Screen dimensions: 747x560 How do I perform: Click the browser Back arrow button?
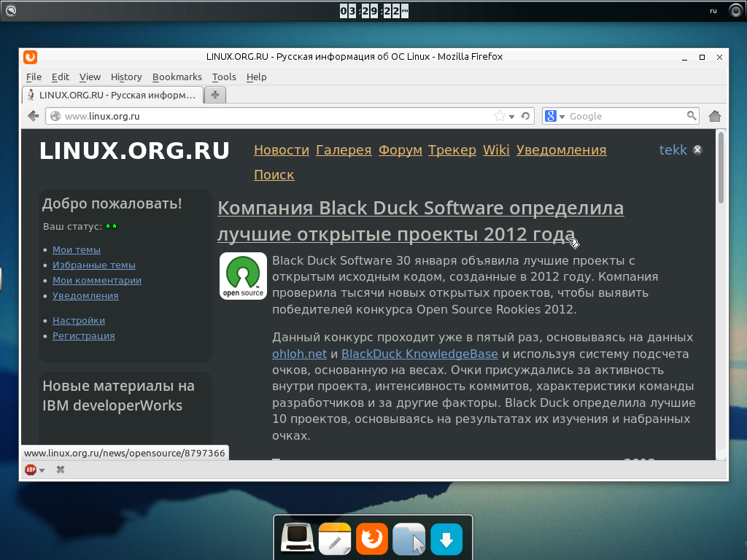click(33, 116)
